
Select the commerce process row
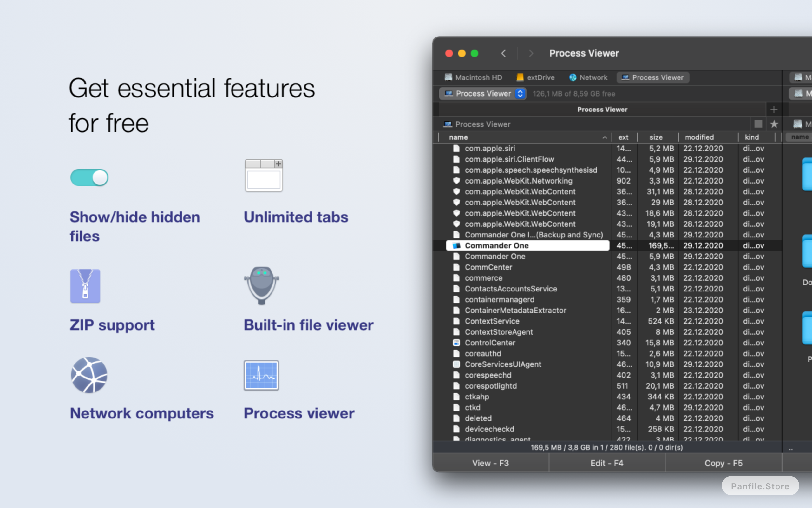click(x=607, y=278)
